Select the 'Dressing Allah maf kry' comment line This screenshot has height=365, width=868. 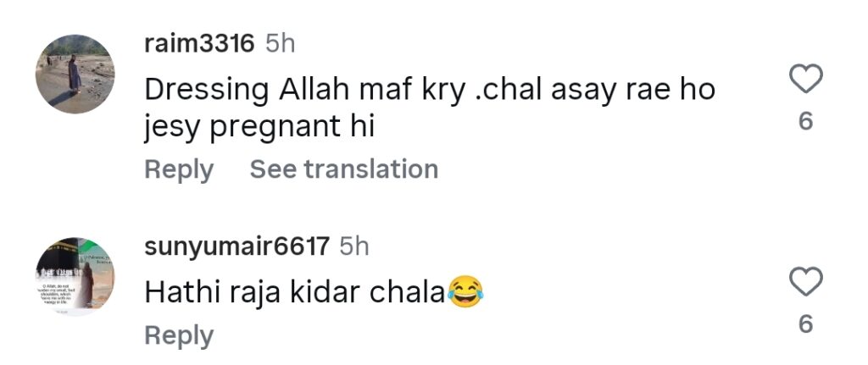point(430,91)
